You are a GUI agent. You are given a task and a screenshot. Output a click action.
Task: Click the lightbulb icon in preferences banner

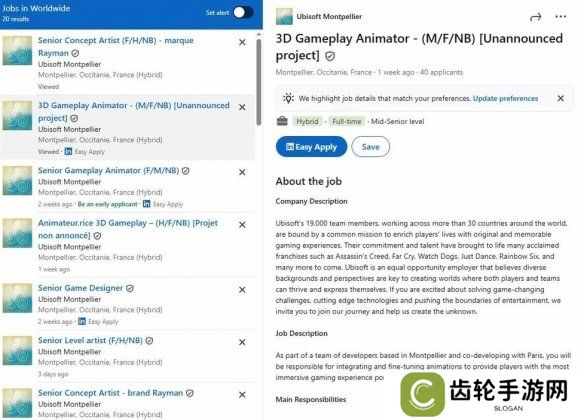[288, 98]
